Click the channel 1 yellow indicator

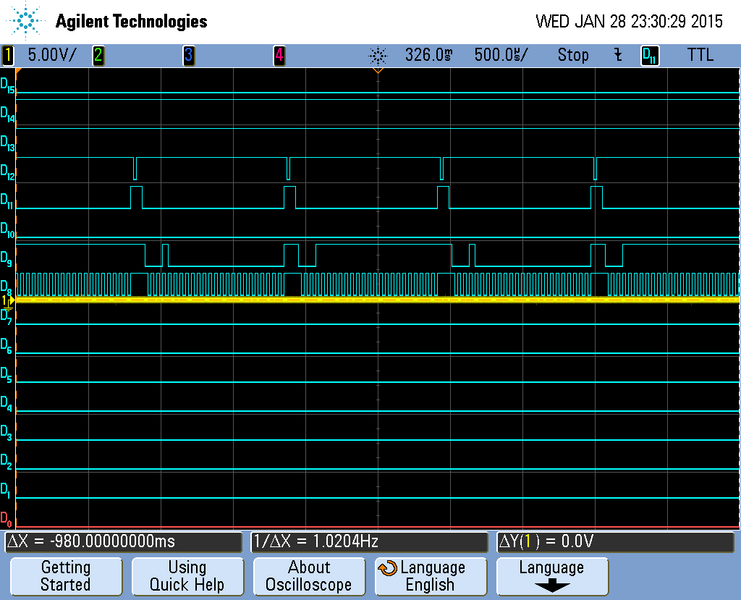[x=9, y=55]
